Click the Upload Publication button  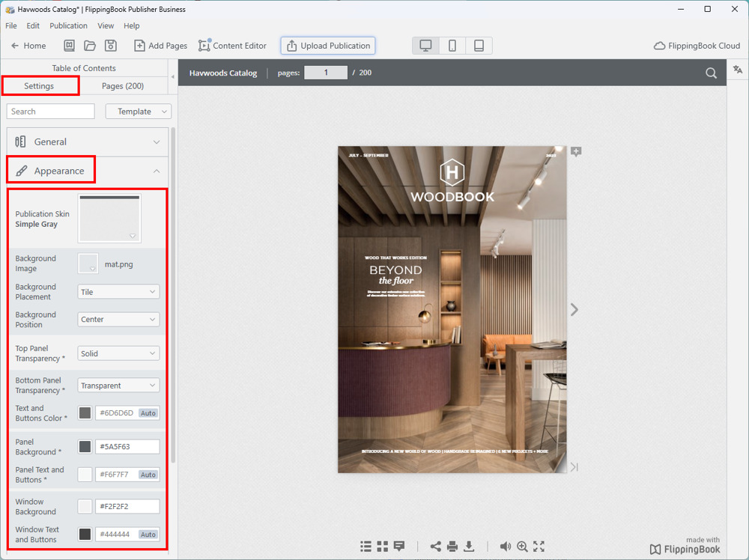328,46
